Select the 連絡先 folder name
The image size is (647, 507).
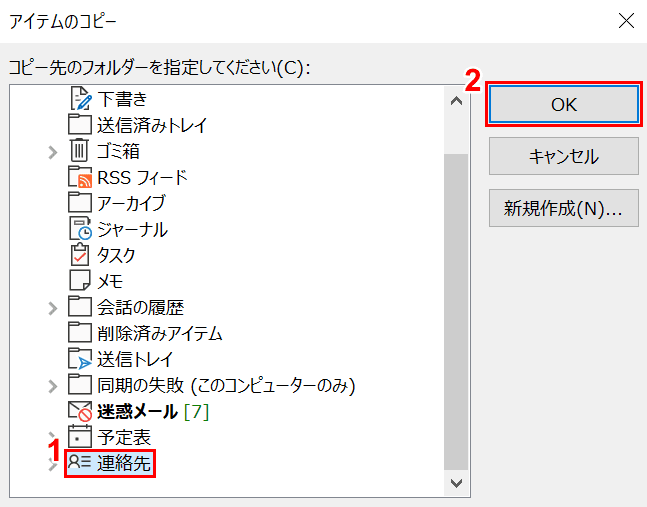coord(124,463)
